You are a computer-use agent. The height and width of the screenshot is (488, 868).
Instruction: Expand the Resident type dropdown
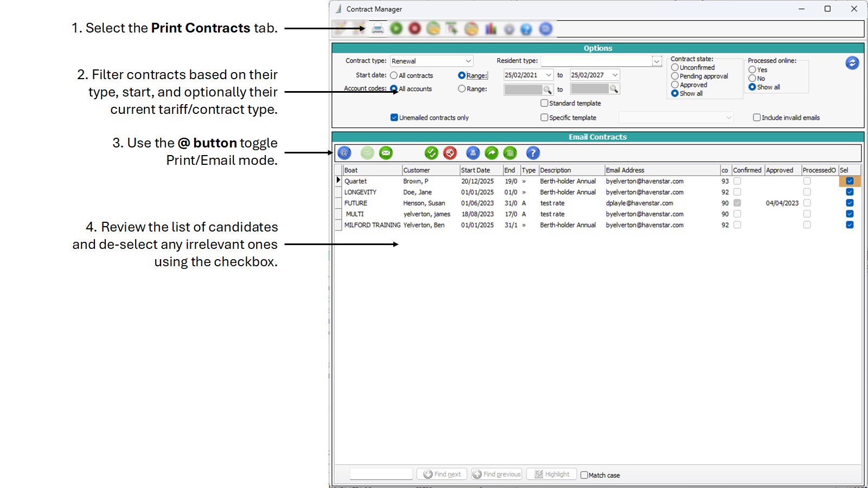[656, 61]
